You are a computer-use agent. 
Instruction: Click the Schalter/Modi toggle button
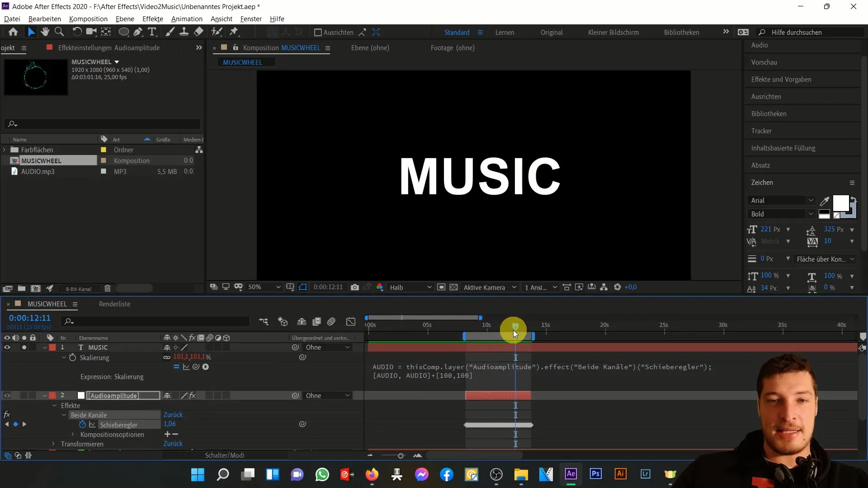pos(225,455)
